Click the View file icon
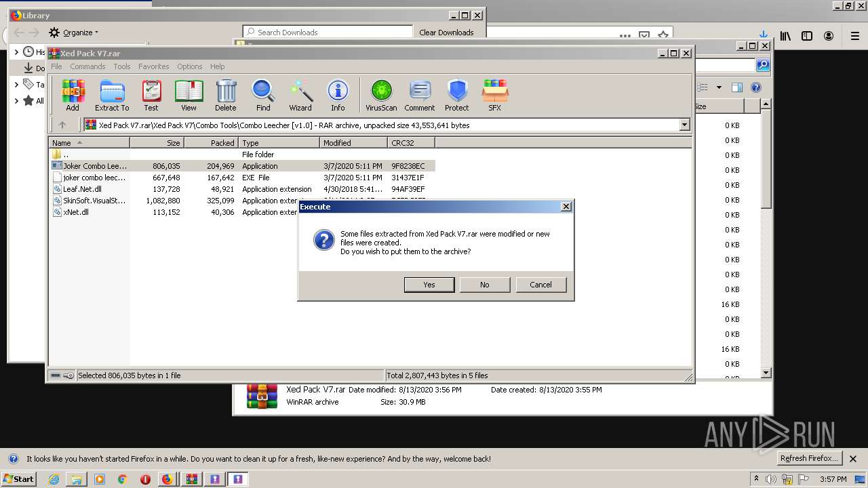 (x=189, y=96)
